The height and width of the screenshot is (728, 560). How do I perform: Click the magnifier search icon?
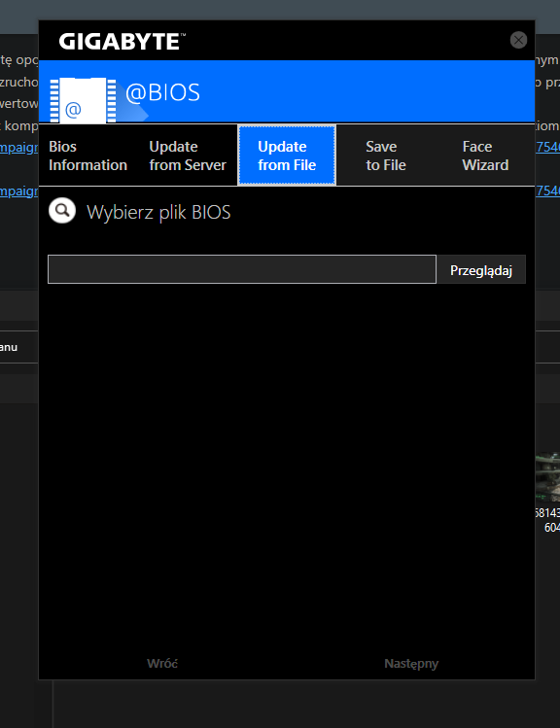click(62, 211)
